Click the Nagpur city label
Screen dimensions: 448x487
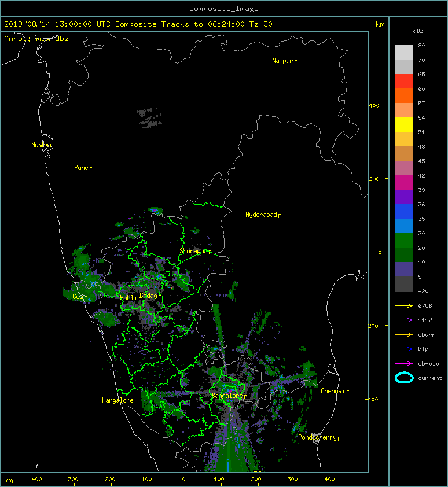(282, 61)
